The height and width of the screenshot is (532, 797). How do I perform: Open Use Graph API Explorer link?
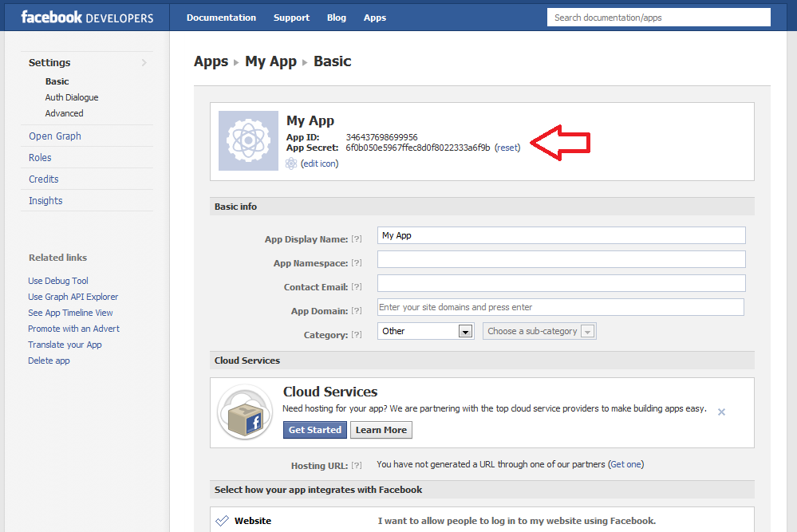pyautogui.click(x=73, y=297)
